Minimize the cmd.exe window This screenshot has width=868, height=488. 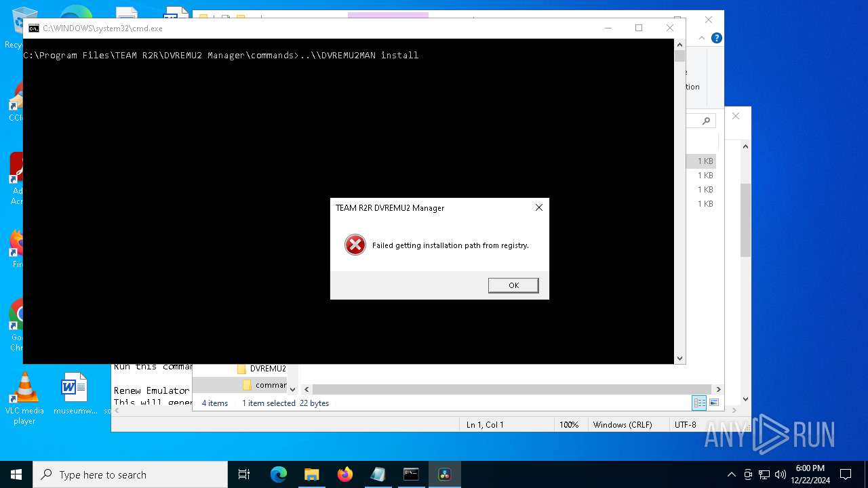point(608,28)
